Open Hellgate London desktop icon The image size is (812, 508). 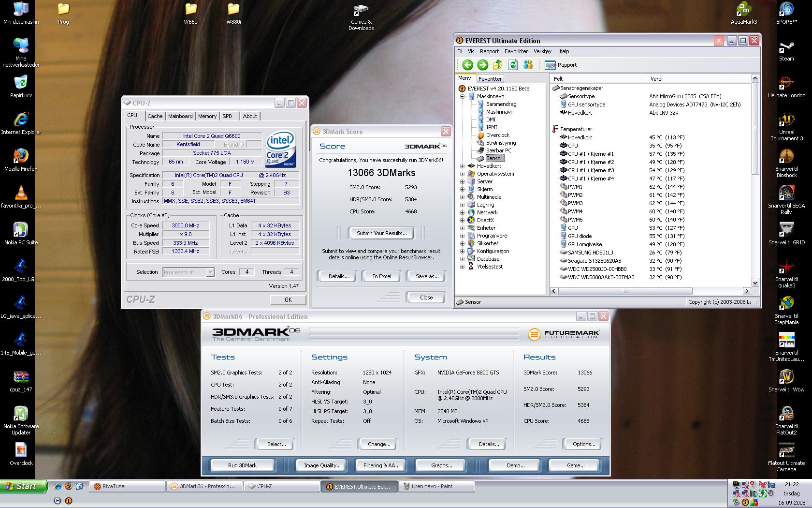pos(786,87)
